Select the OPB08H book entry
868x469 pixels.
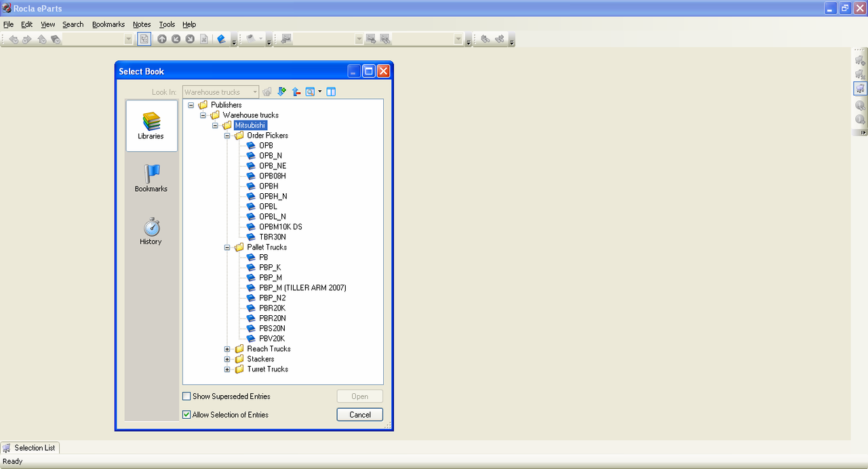coord(273,176)
